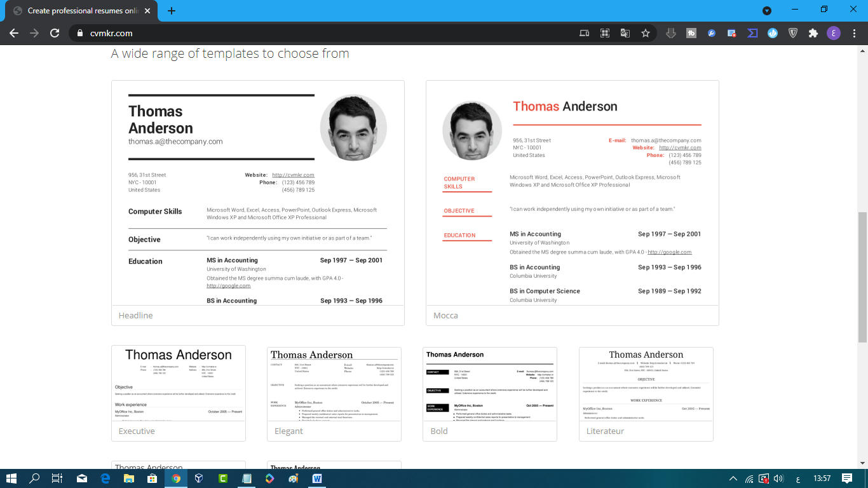The width and height of the screenshot is (868, 488).
Task: Switch to Chrome in the taskbar
Action: pos(176,478)
